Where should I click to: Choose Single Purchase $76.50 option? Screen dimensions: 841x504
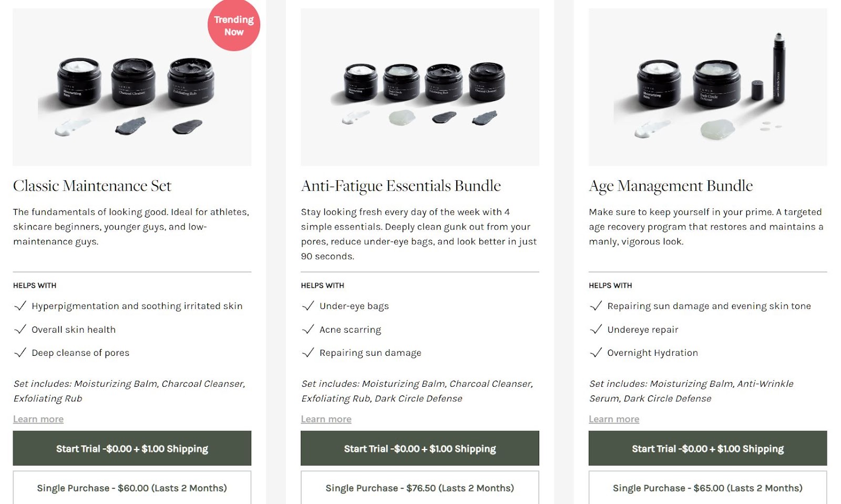point(420,488)
